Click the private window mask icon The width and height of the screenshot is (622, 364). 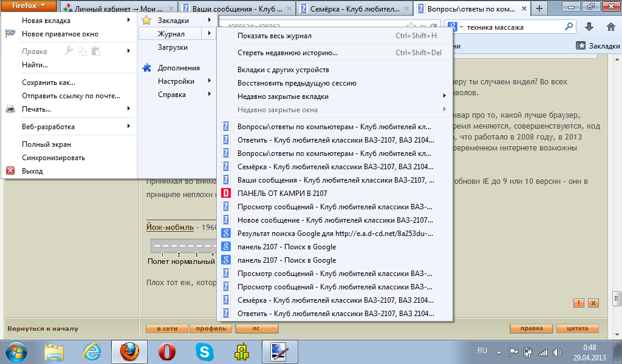click(10, 33)
